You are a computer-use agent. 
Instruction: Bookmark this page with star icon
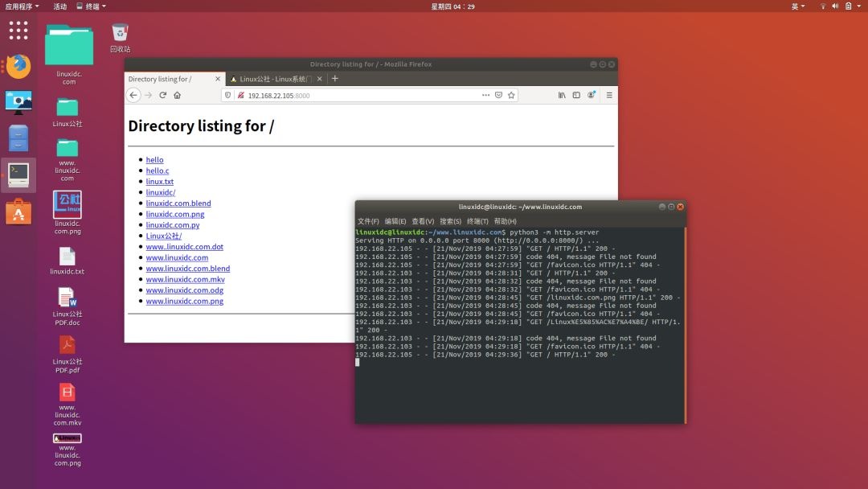tap(511, 95)
